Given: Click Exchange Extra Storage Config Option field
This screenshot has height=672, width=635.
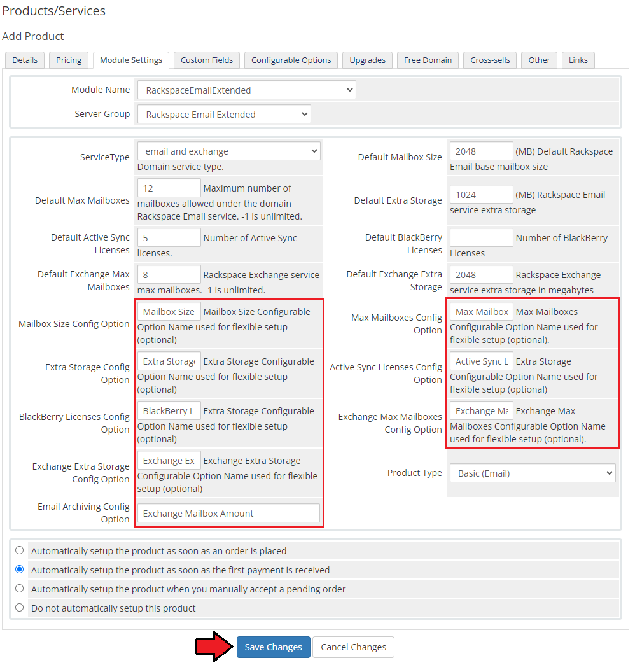Looking at the screenshot, I should click(x=169, y=461).
